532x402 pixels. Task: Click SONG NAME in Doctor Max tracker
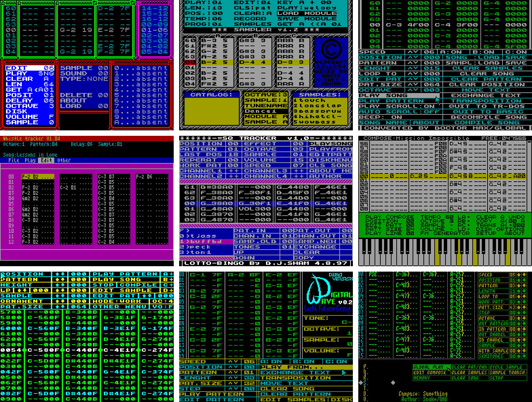(x=383, y=123)
